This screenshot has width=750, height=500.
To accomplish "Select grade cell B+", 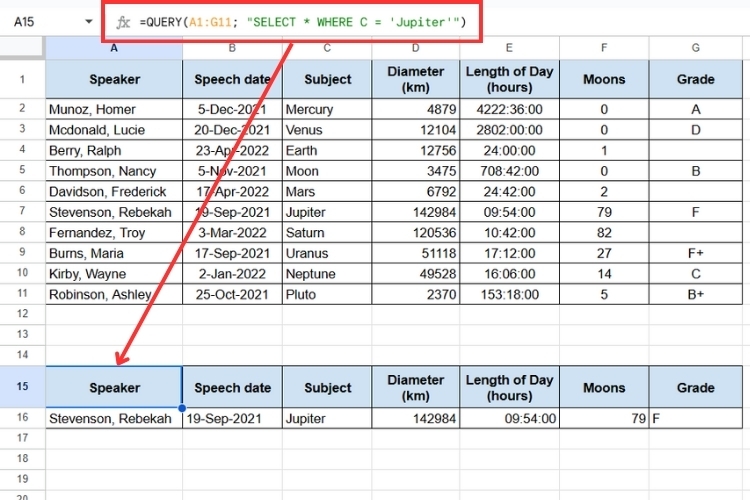I will (696, 294).
